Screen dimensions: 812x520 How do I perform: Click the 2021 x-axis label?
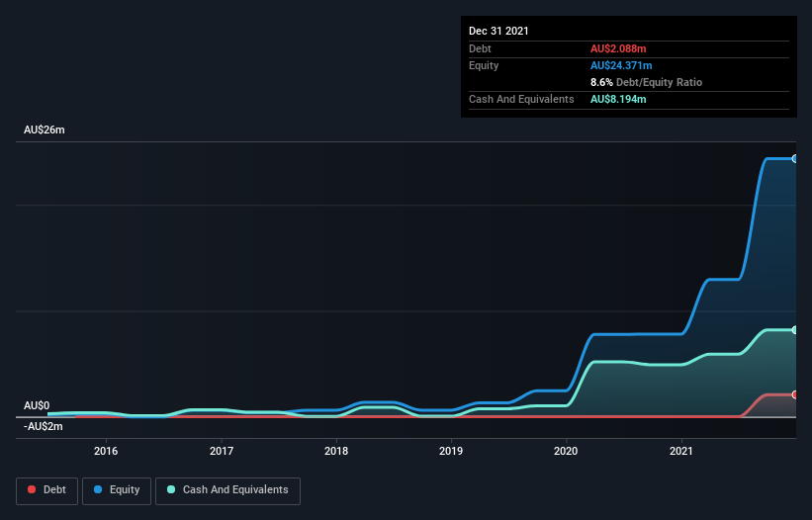[681, 451]
